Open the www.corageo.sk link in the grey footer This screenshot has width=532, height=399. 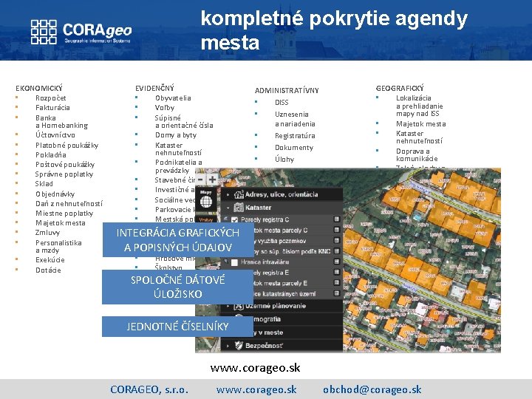coord(256,389)
